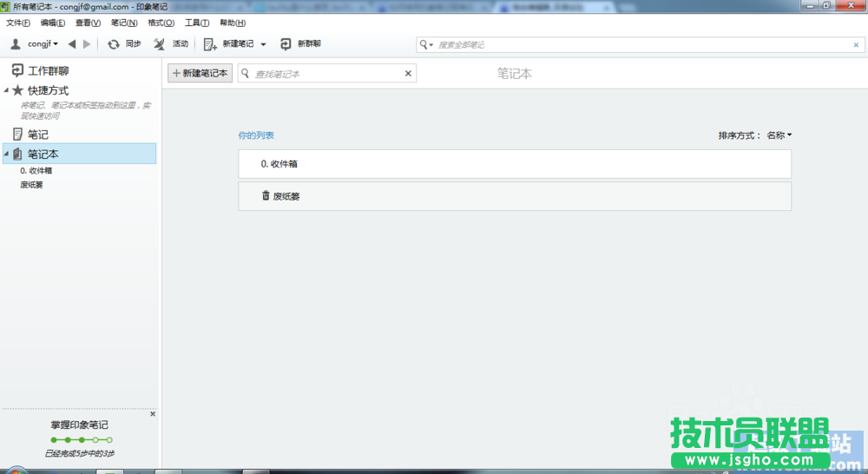Click the 你的列表 link
Viewport: 868px width, 474px height.
pos(256,135)
